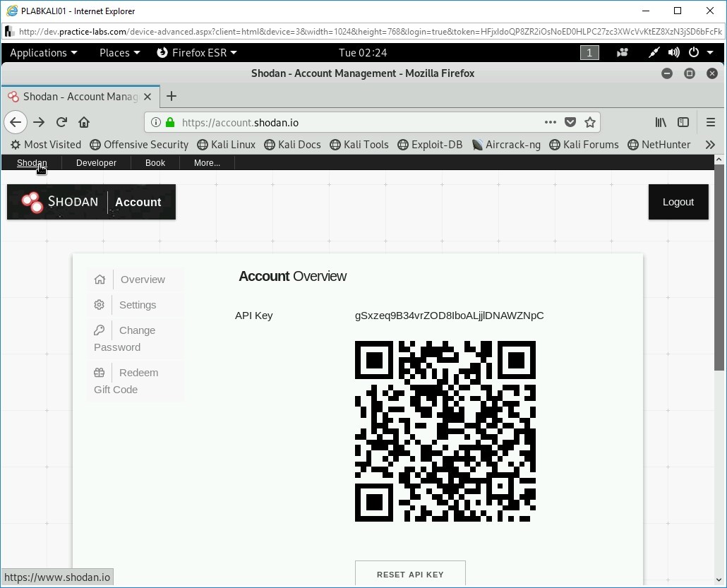Click the Redeem Gift Code icon

click(100, 372)
